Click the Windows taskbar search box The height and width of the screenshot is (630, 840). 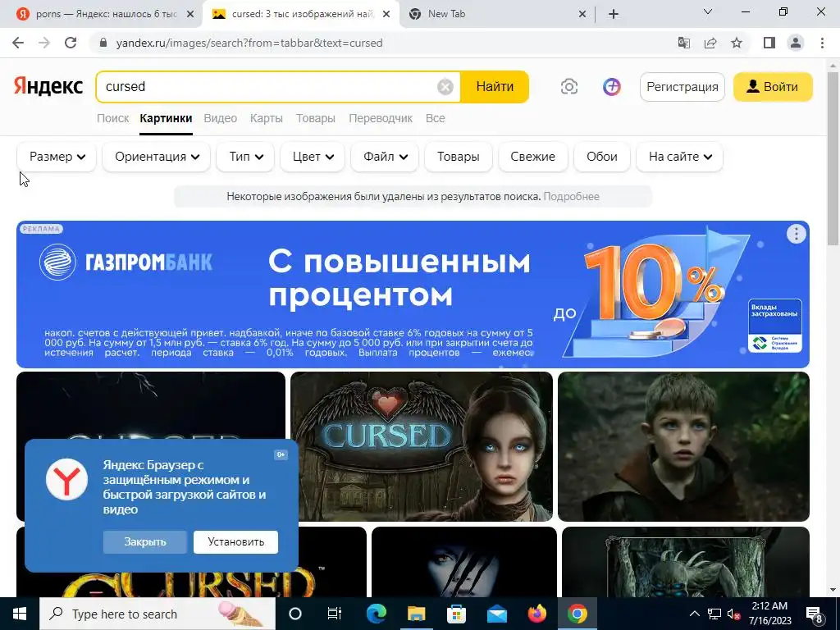[x=157, y=614]
